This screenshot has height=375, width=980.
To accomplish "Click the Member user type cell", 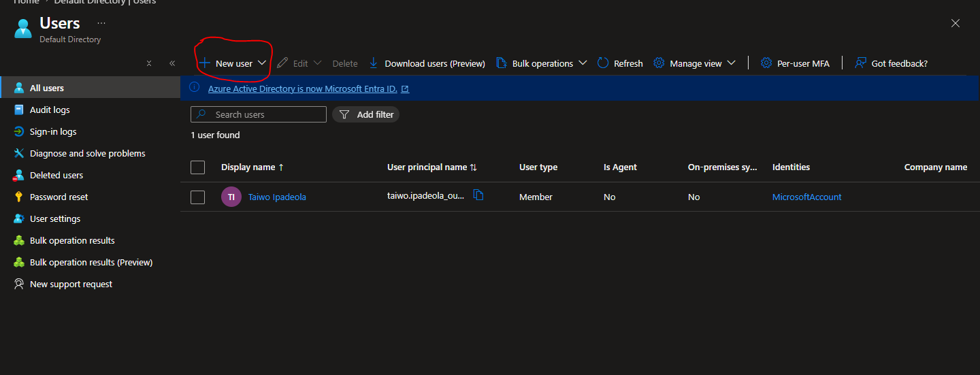I will point(536,197).
